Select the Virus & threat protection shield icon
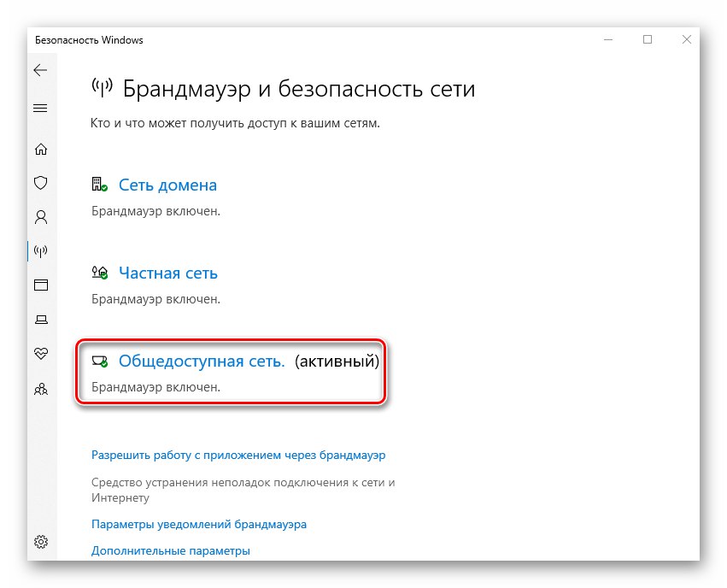Screen dimensions: 727x588 pos(40,183)
